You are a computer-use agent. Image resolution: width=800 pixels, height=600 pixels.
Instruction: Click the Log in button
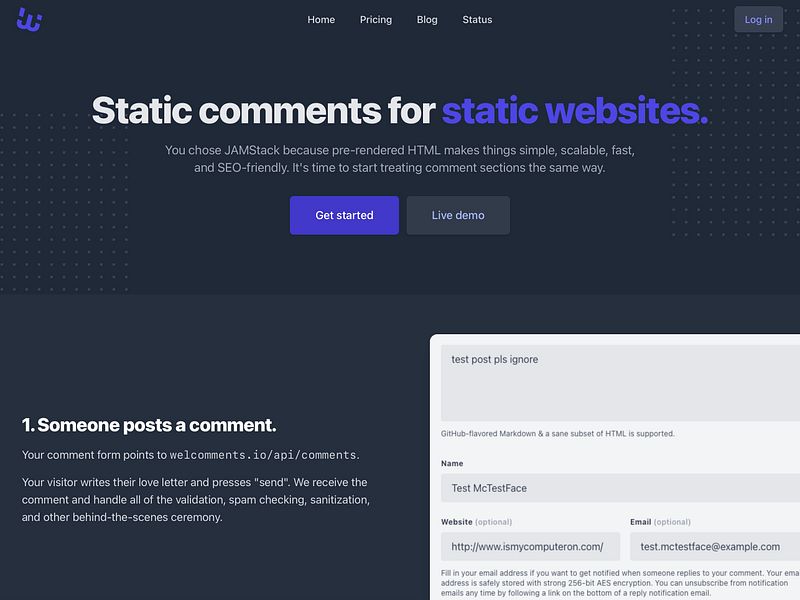click(x=758, y=19)
